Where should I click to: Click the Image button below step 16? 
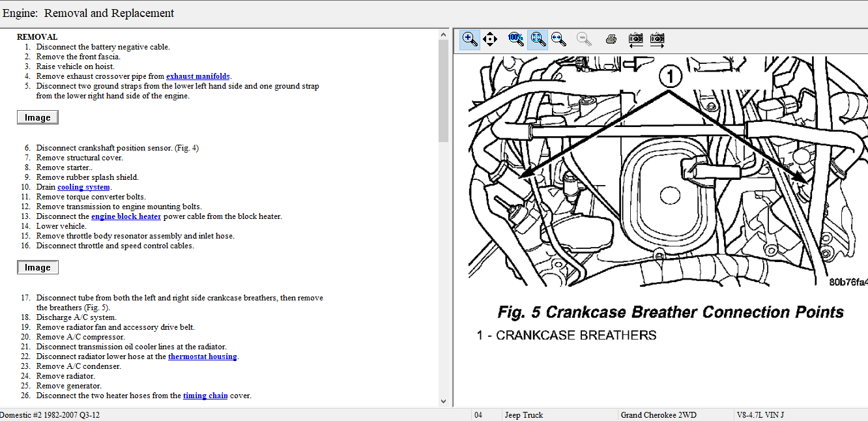pos(38,267)
